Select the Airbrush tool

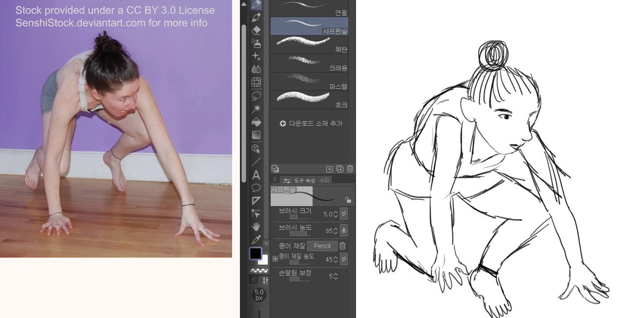pos(256,43)
